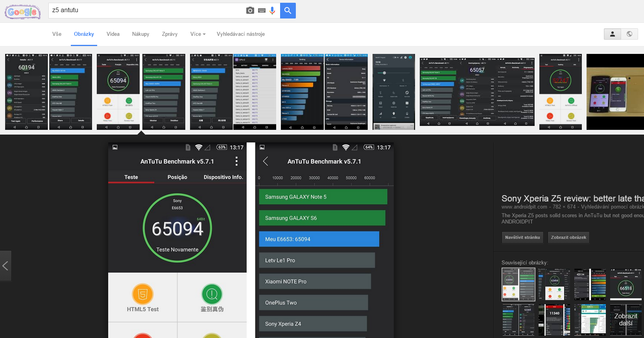Click the blue search magnifier button
This screenshot has width=644, height=338.
pyautogui.click(x=288, y=11)
